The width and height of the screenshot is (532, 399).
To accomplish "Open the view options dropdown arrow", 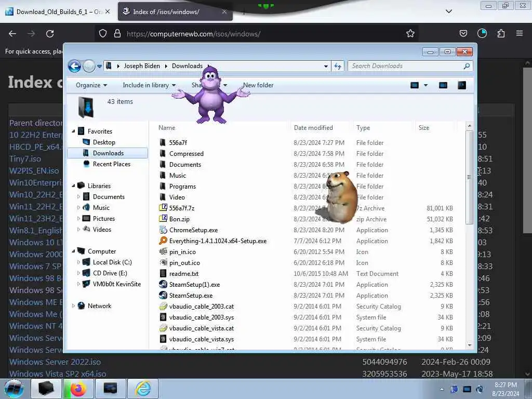I will tap(426, 85).
